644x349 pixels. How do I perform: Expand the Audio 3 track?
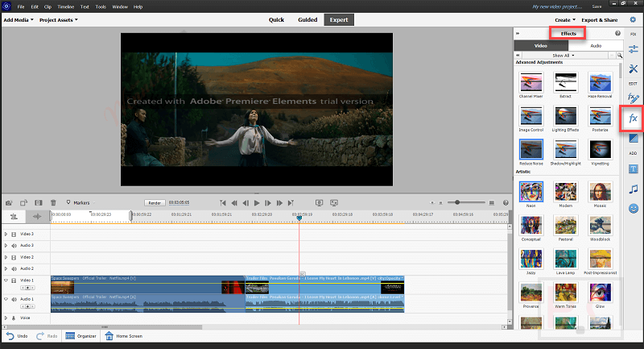point(6,245)
